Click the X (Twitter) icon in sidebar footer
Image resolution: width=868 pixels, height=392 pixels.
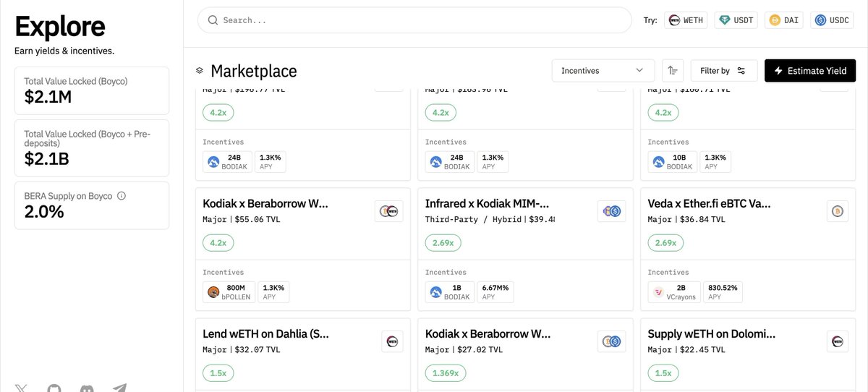click(x=22, y=388)
